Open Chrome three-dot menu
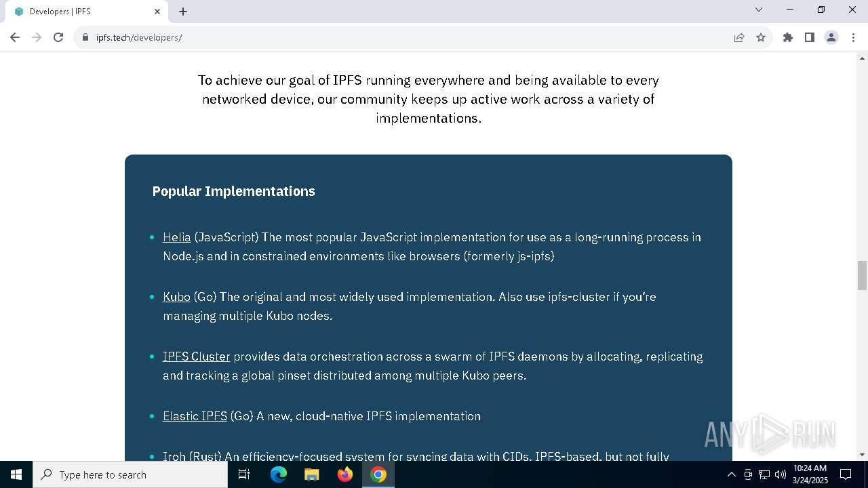Image resolution: width=868 pixels, height=488 pixels. tap(853, 37)
